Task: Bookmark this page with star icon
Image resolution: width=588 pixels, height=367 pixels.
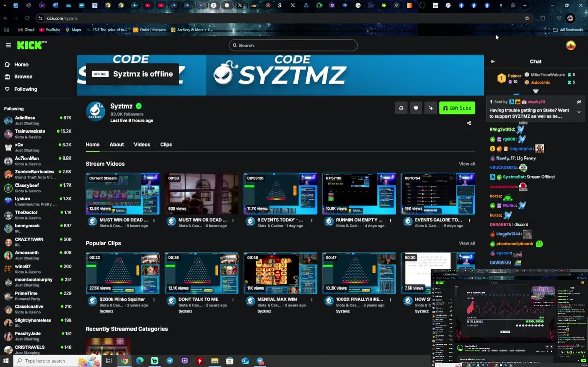Action: (x=527, y=18)
